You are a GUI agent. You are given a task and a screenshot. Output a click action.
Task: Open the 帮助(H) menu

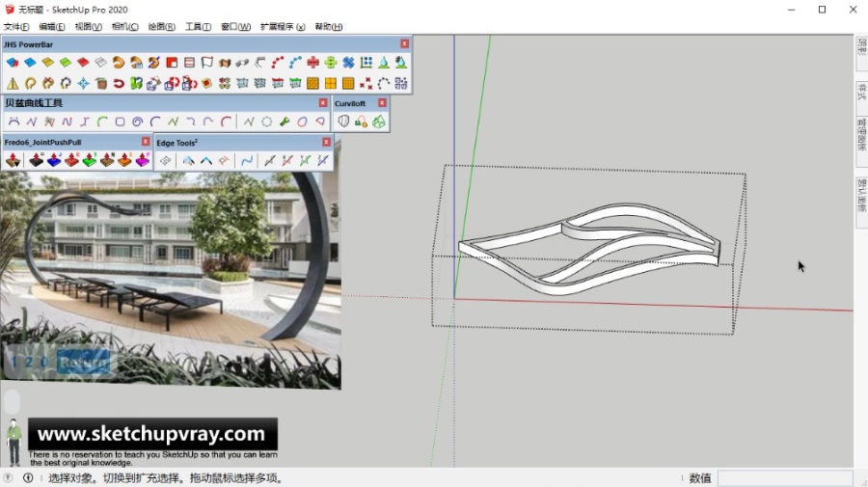(329, 27)
